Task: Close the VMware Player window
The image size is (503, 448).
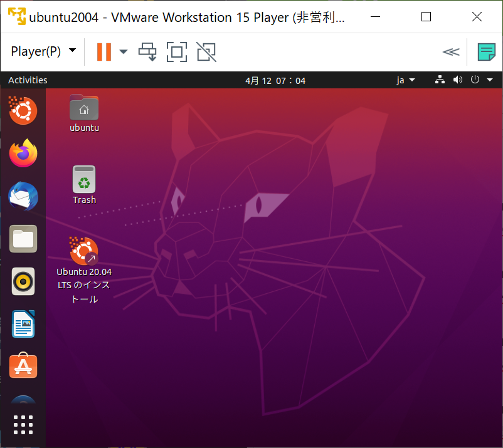Action: (477, 17)
